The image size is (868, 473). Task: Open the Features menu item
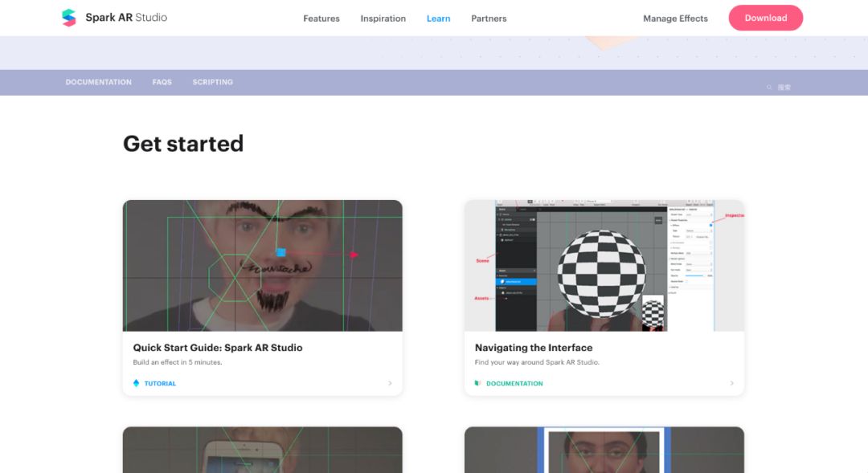(x=321, y=18)
